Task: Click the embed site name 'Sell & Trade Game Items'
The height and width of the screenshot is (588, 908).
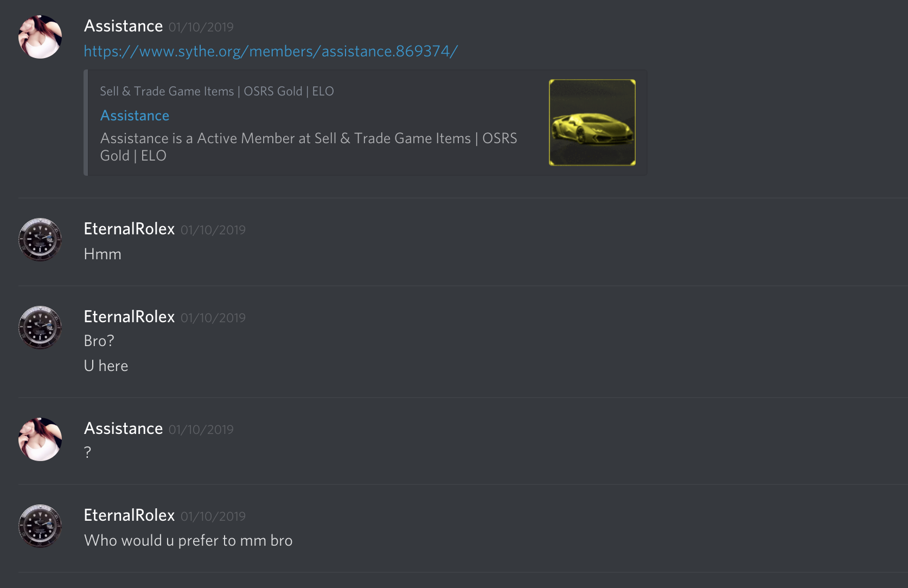Action: (x=167, y=91)
